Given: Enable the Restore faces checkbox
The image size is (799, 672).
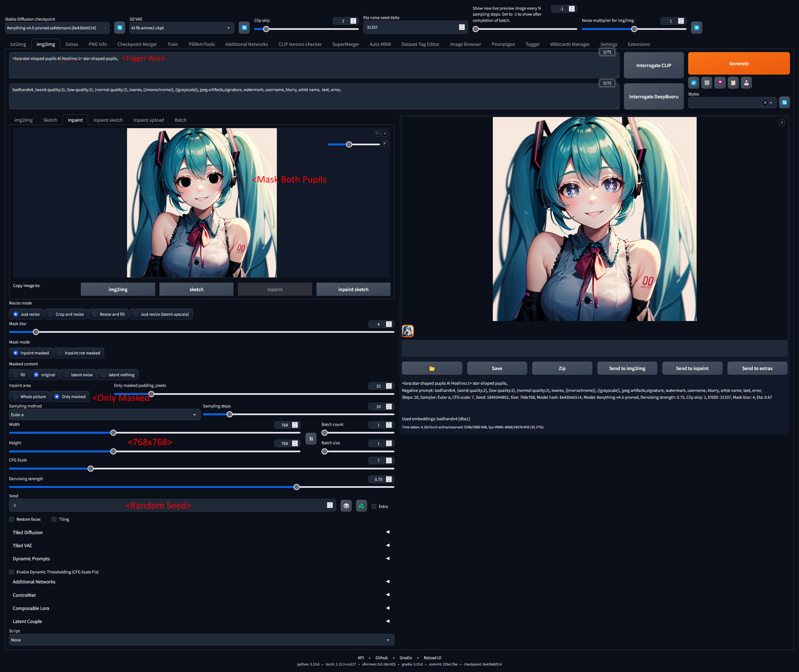Looking at the screenshot, I should [x=12, y=519].
